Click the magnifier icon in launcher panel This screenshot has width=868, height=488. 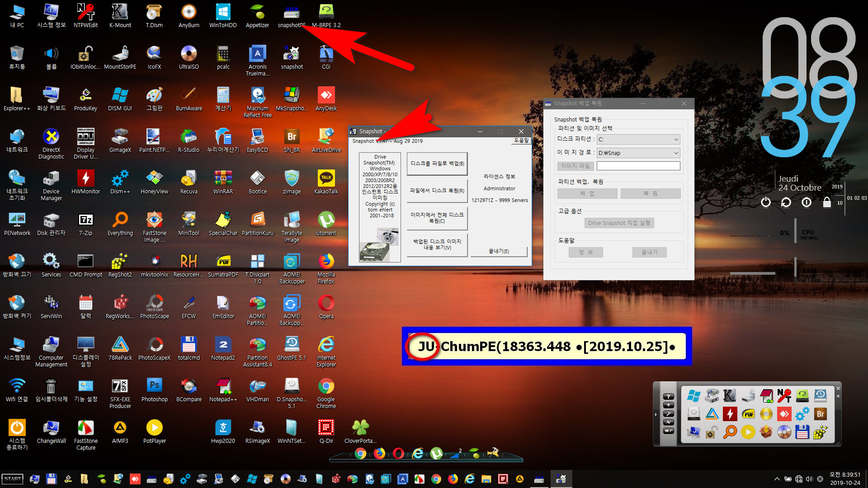[730, 432]
